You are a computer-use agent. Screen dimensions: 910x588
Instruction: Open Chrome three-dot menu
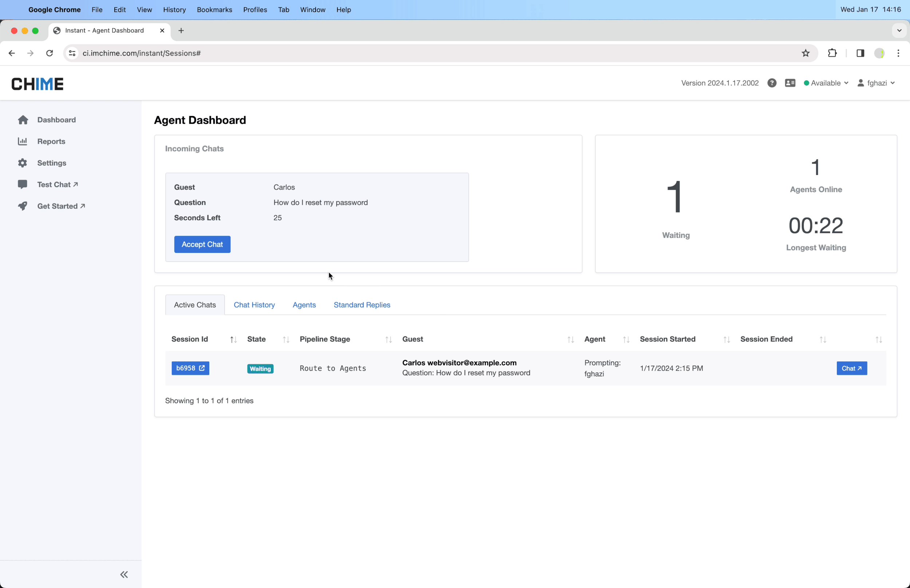click(898, 53)
